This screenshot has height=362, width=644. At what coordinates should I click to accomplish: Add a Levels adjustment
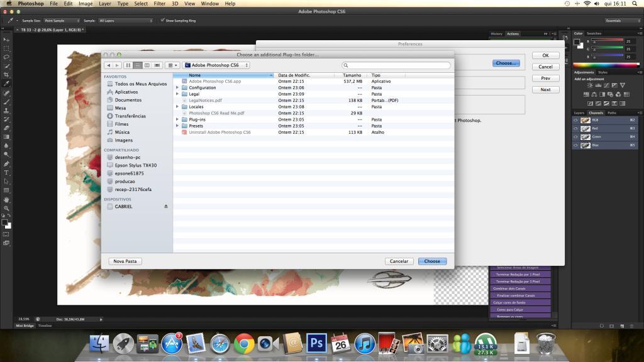[x=598, y=85]
